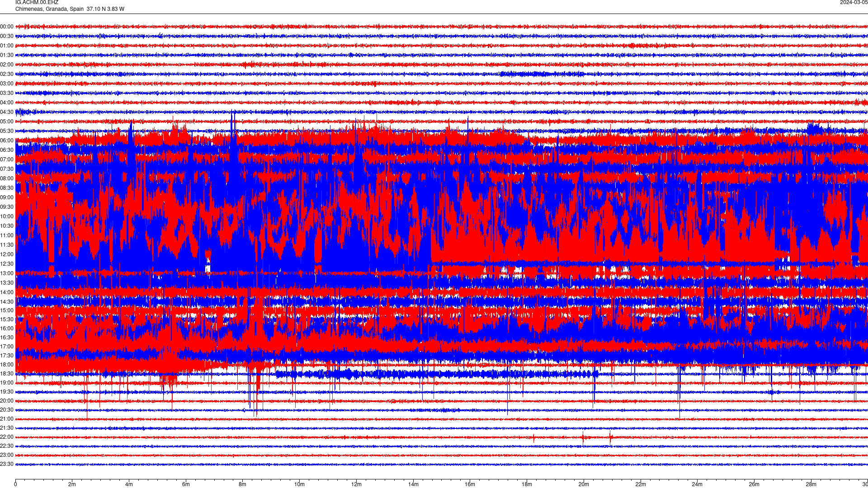Select the 05:00 time row label
868x488 pixels.
pyautogui.click(x=7, y=122)
